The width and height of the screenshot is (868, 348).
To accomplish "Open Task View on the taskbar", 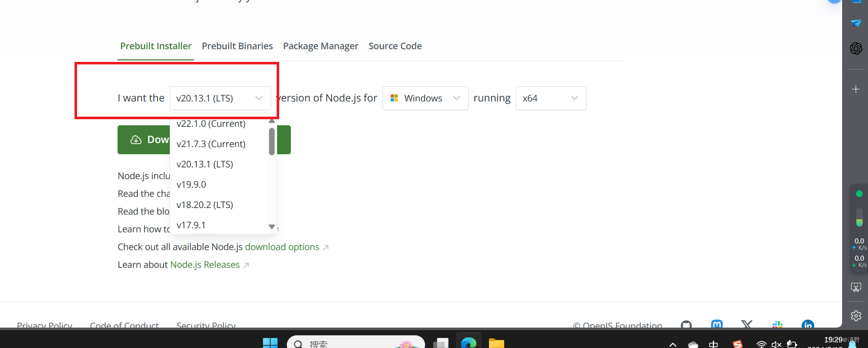I will (441, 343).
